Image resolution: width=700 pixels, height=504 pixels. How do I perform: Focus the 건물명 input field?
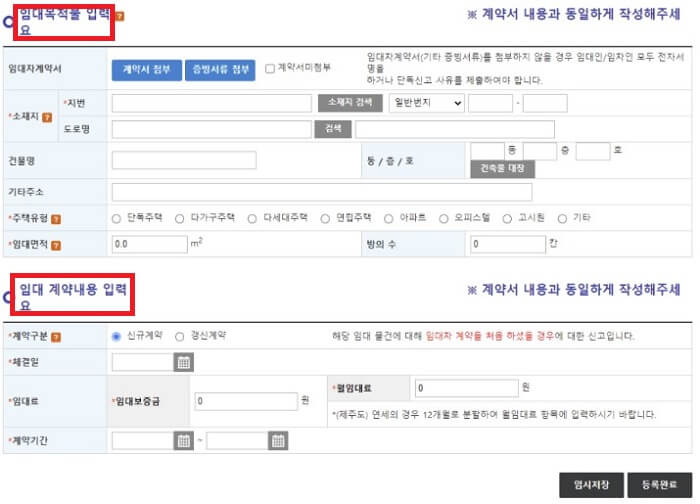pos(184,160)
